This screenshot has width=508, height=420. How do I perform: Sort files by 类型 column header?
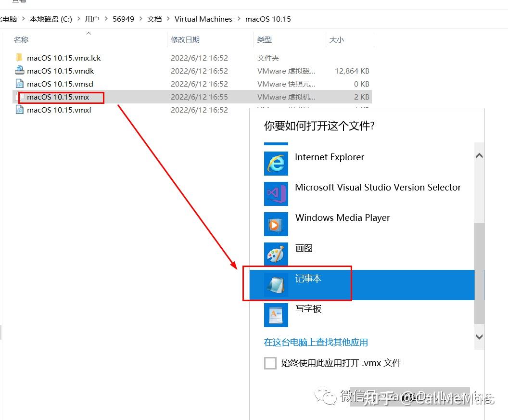click(x=265, y=39)
